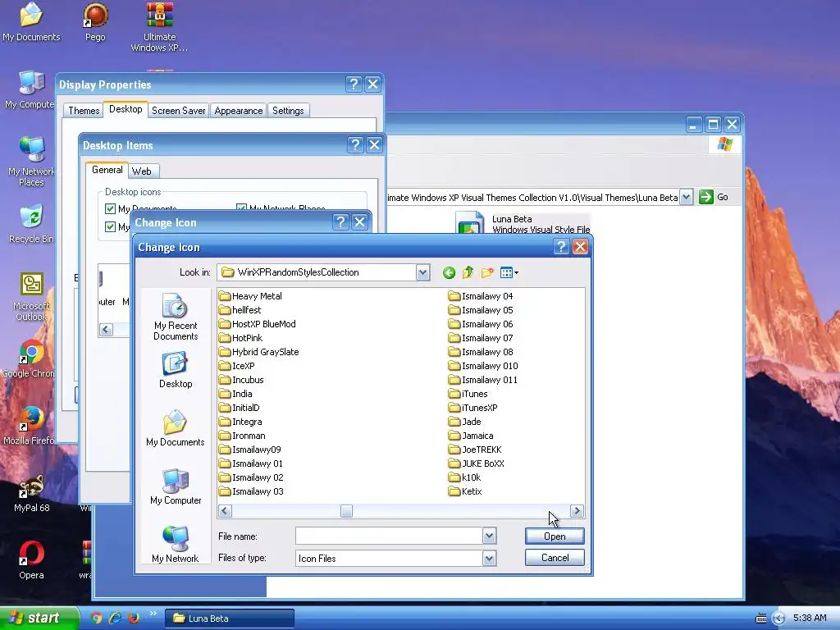Go up one folder level icon
The height and width of the screenshot is (630, 840).
click(468, 272)
